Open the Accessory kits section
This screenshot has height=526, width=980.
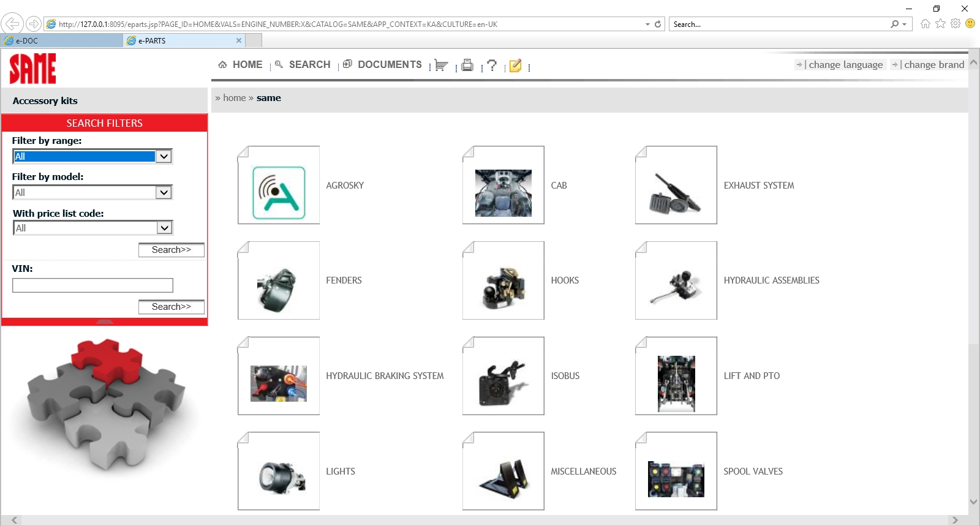point(45,100)
